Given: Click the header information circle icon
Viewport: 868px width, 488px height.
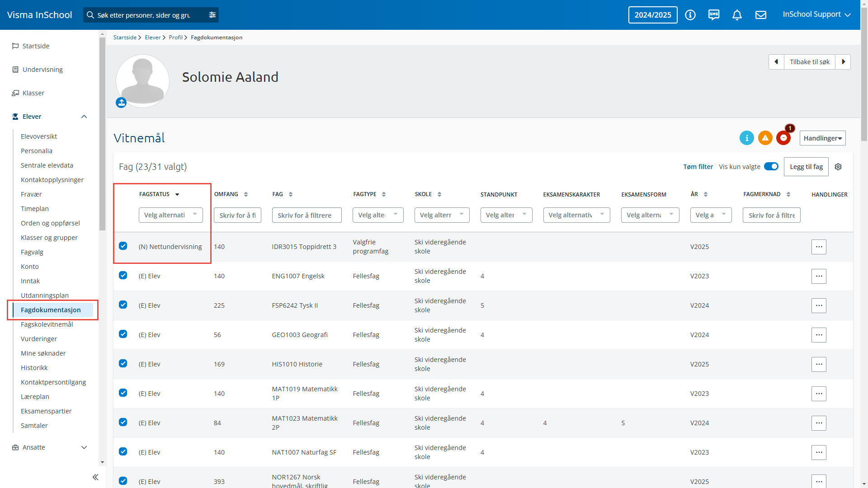Looking at the screenshot, I should click(690, 15).
